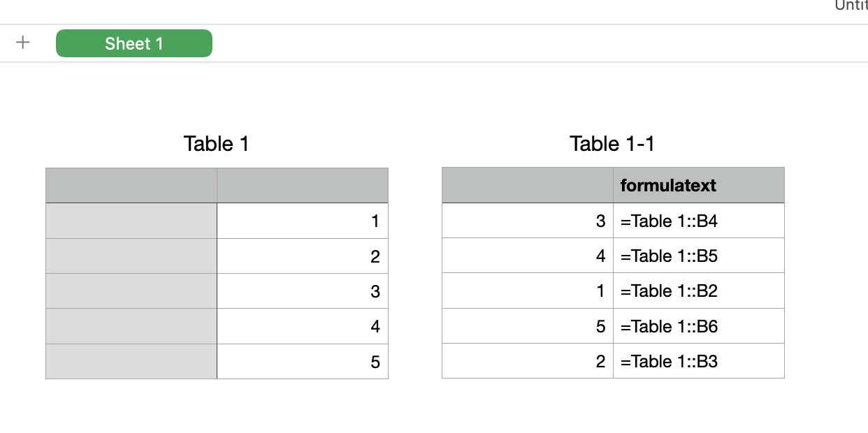Click Table 1 cell containing value 4
The width and height of the screenshot is (868, 433).
(303, 326)
